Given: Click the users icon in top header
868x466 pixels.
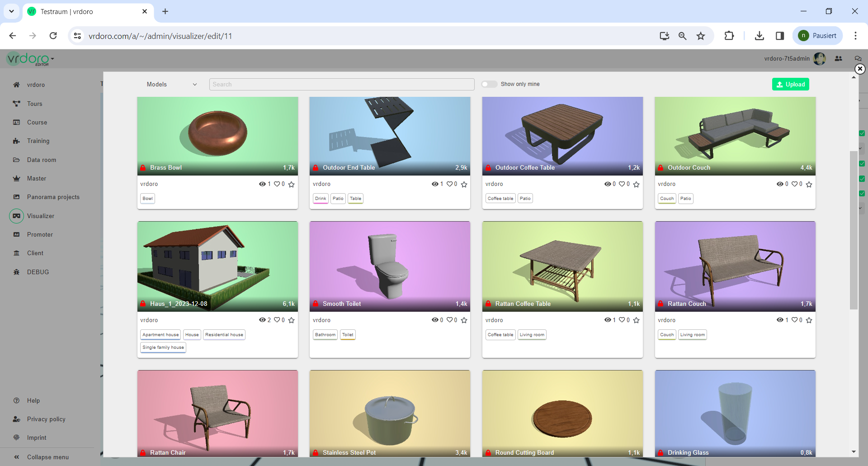Looking at the screenshot, I should [x=838, y=58].
